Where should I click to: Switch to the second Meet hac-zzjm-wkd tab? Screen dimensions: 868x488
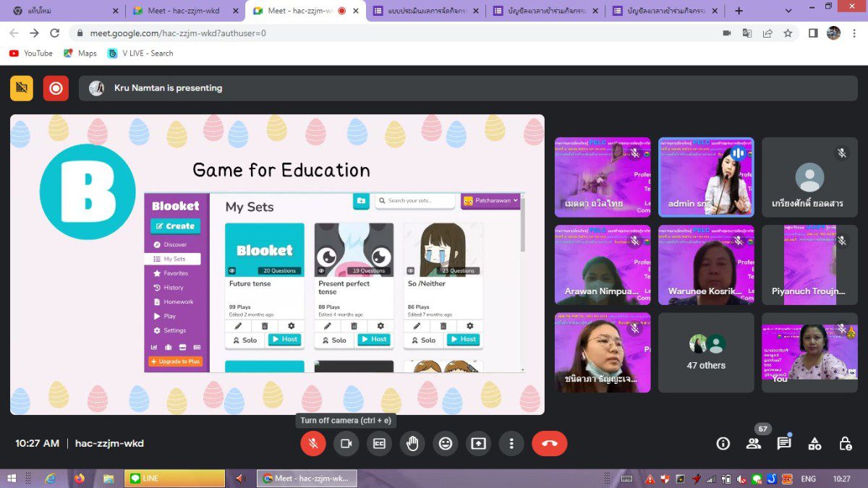click(x=187, y=11)
